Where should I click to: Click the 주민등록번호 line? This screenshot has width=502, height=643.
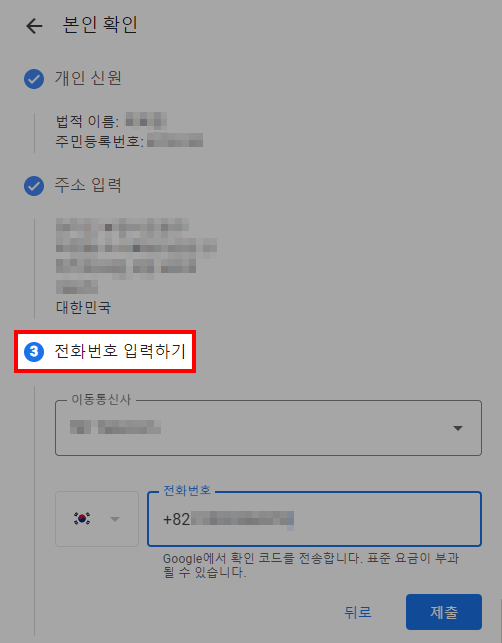coord(129,141)
